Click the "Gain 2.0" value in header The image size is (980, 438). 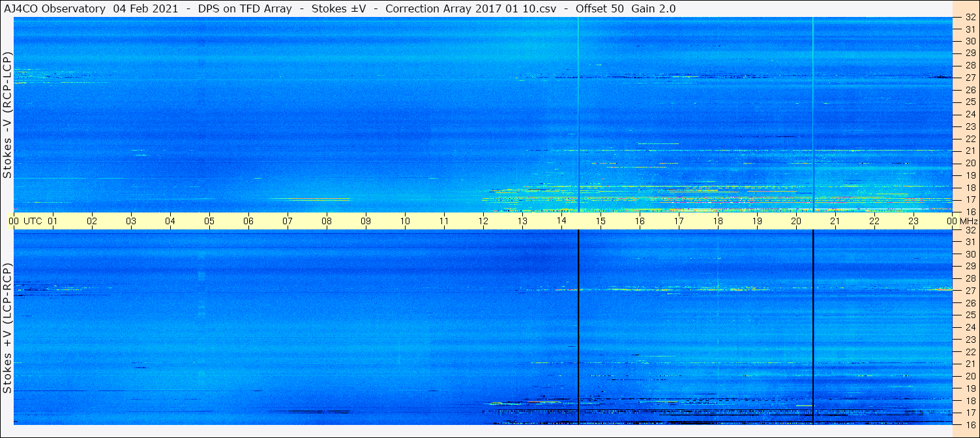pos(653,8)
